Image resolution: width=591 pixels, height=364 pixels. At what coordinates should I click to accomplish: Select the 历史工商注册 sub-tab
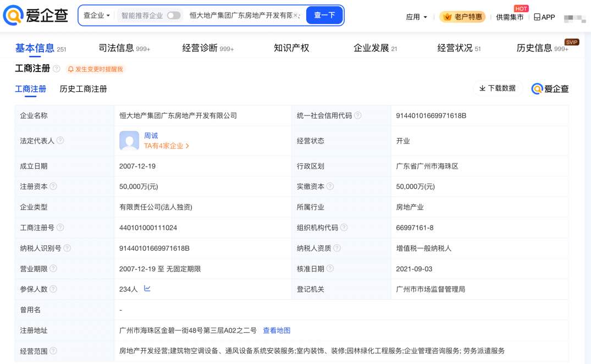84,89
